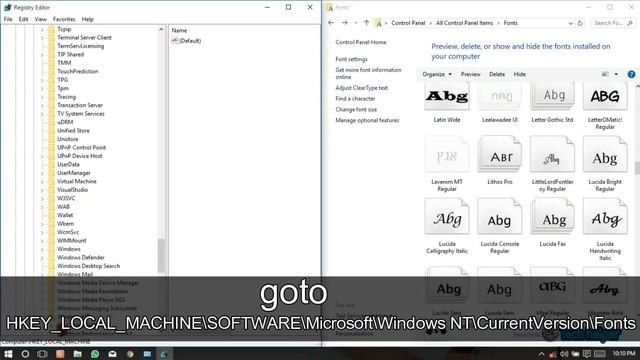Image resolution: width=640 pixels, height=360 pixels.
Task: Select the Leelawadee UI font
Action: click(x=500, y=102)
